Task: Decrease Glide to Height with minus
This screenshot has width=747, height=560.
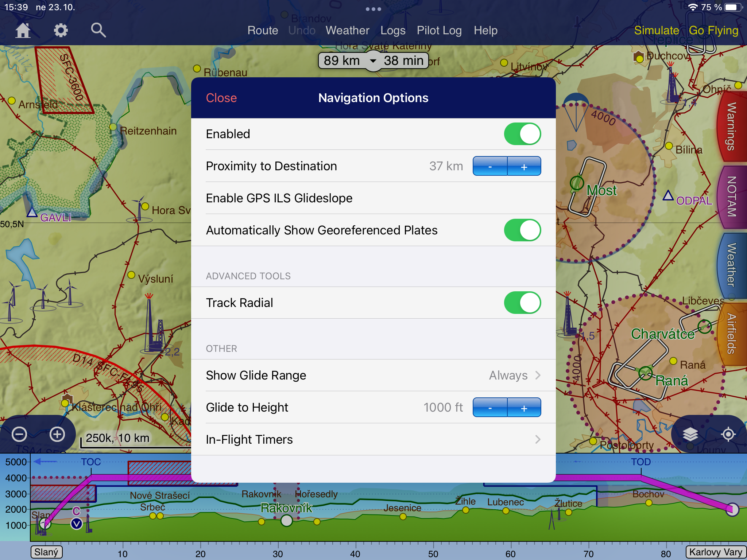Action: [x=490, y=408]
